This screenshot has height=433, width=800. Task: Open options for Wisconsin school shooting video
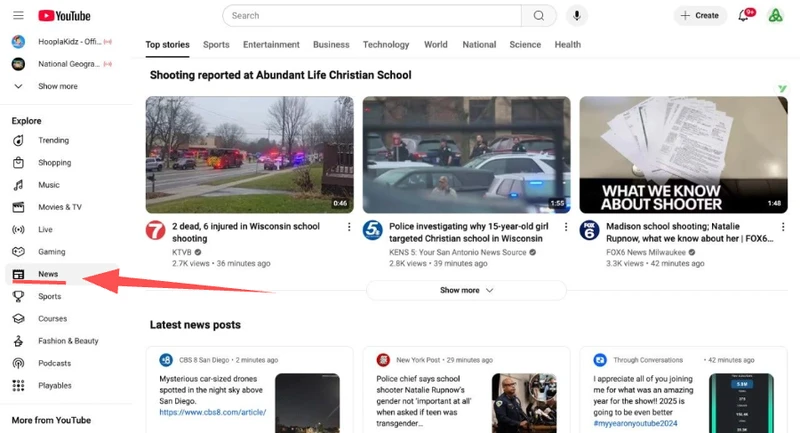tap(349, 227)
